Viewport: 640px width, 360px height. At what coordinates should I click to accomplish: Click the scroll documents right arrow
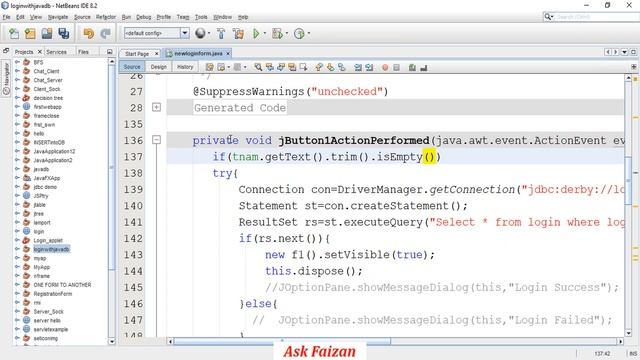pyautogui.click(x=616, y=52)
